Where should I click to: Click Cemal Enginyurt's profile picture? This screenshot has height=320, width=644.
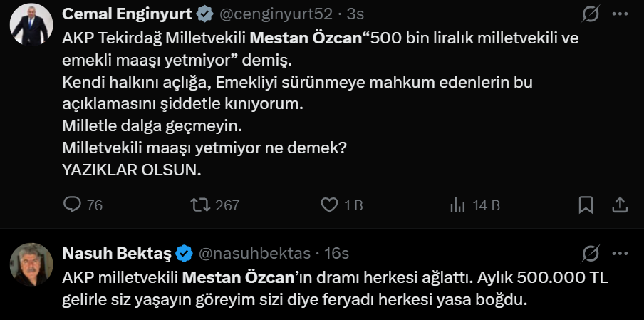[31, 24]
